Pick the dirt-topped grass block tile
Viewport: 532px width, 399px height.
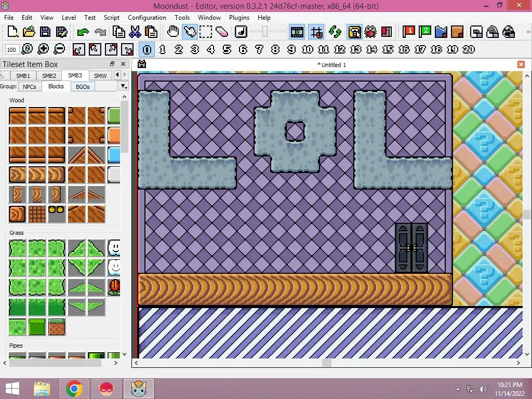56,327
